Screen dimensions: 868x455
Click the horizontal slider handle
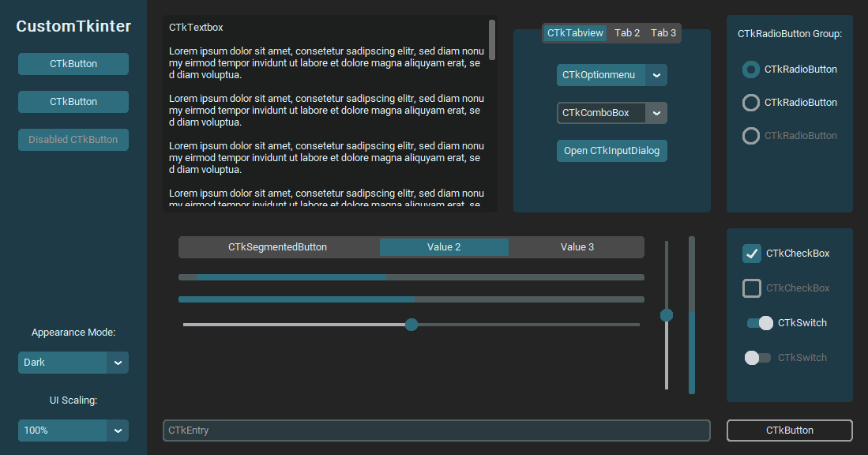[411, 324]
